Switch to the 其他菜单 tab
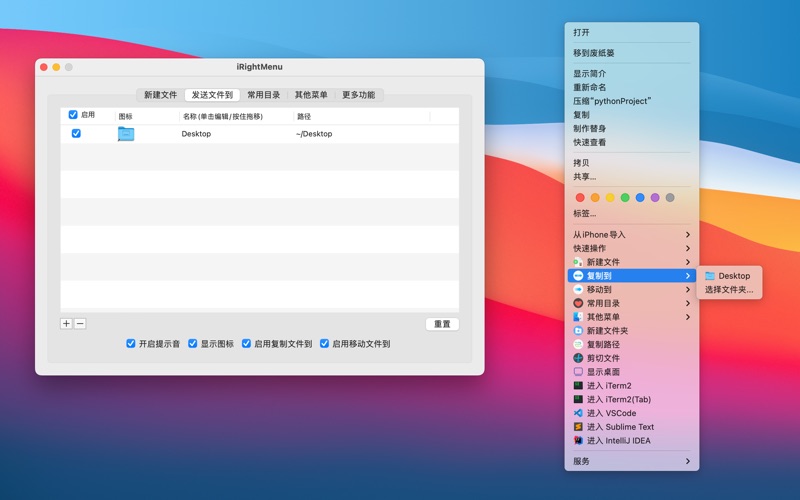 tap(311, 95)
